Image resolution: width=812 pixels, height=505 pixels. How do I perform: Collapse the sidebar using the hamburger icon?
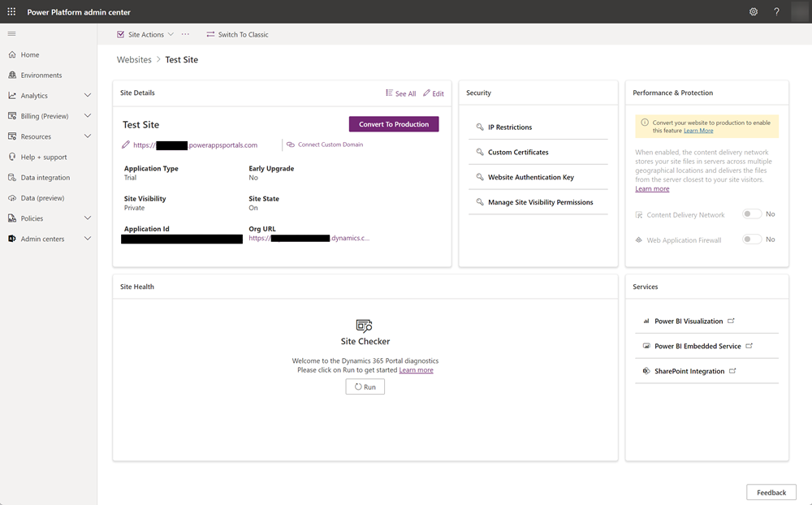[11, 34]
